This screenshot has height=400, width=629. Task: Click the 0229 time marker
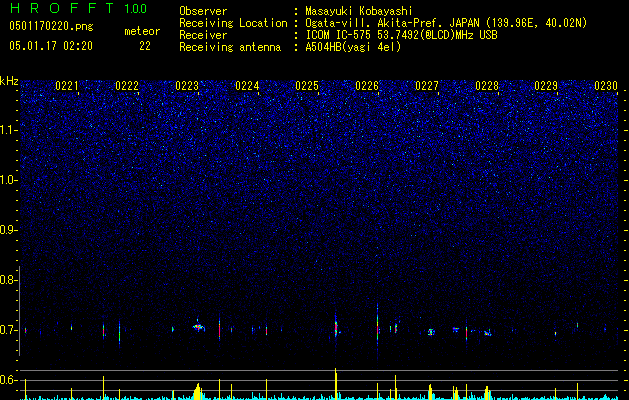[x=546, y=86]
